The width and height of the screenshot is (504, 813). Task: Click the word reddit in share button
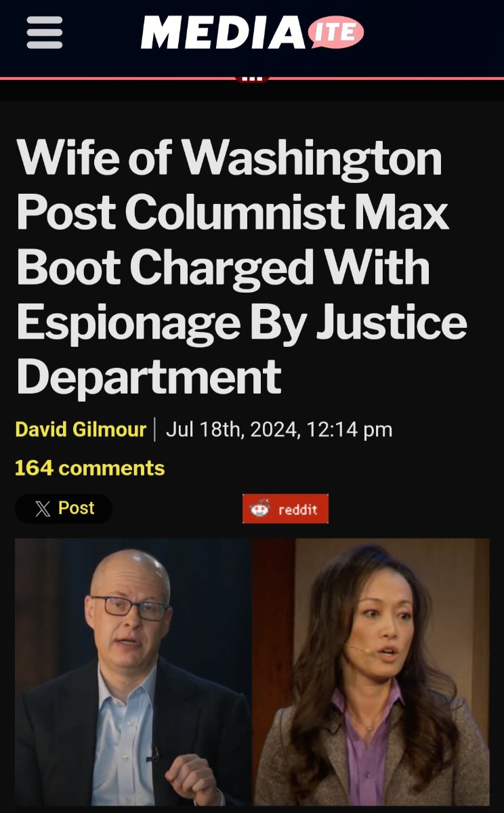click(298, 509)
